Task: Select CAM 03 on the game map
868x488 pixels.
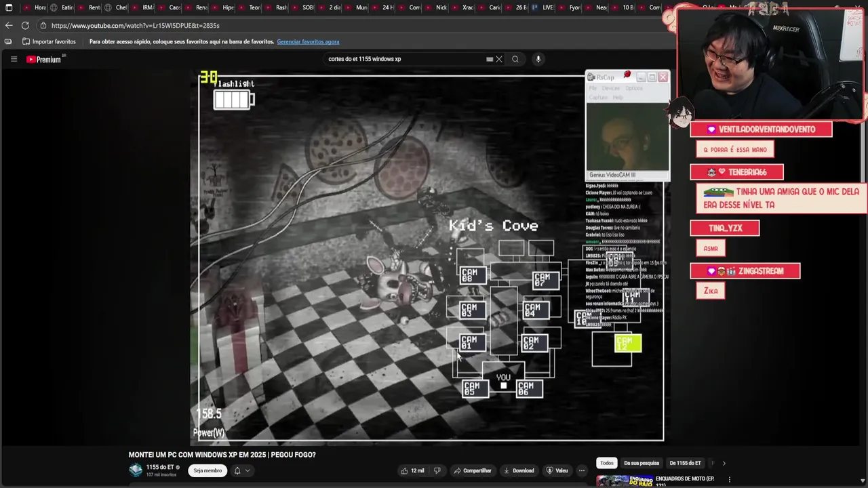Action: 473,310
